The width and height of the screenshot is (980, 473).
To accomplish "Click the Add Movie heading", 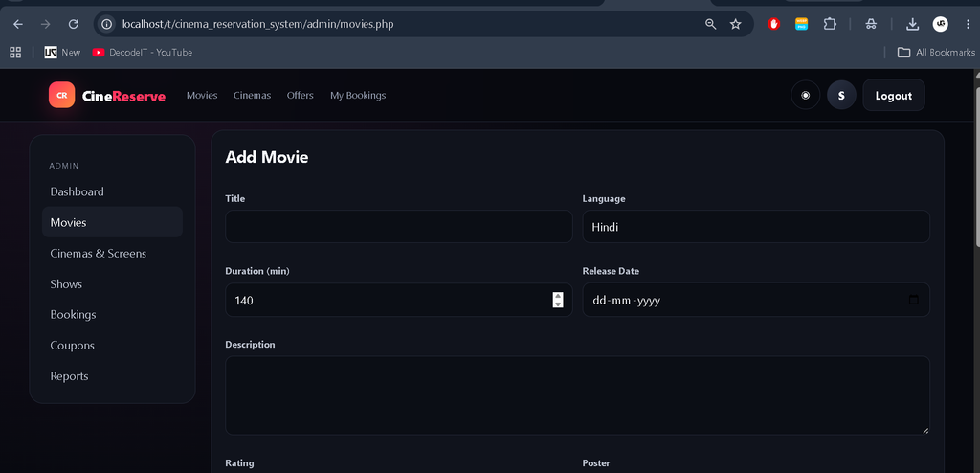I will coord(267,157).
